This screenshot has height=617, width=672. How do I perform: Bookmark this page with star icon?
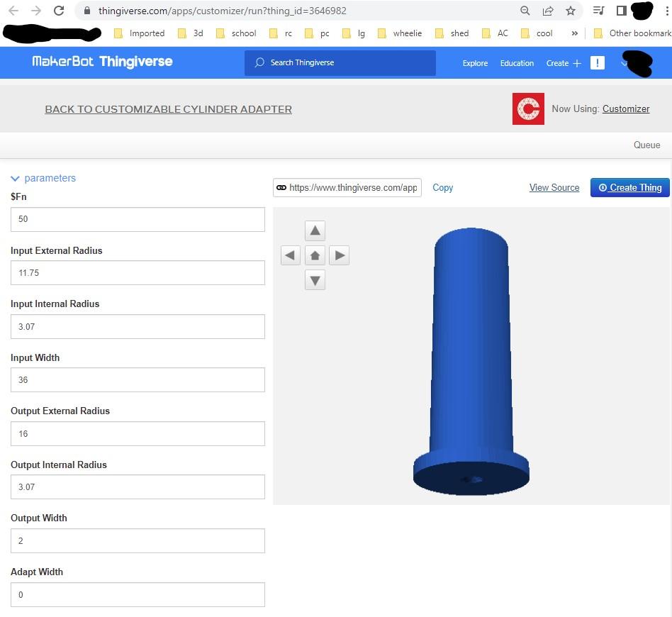pos(570,11)
